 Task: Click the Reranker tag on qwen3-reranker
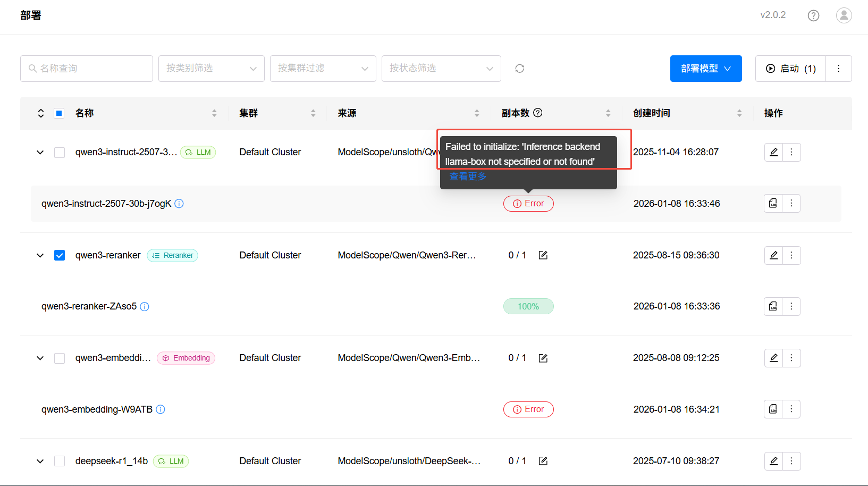click(172, 256)
